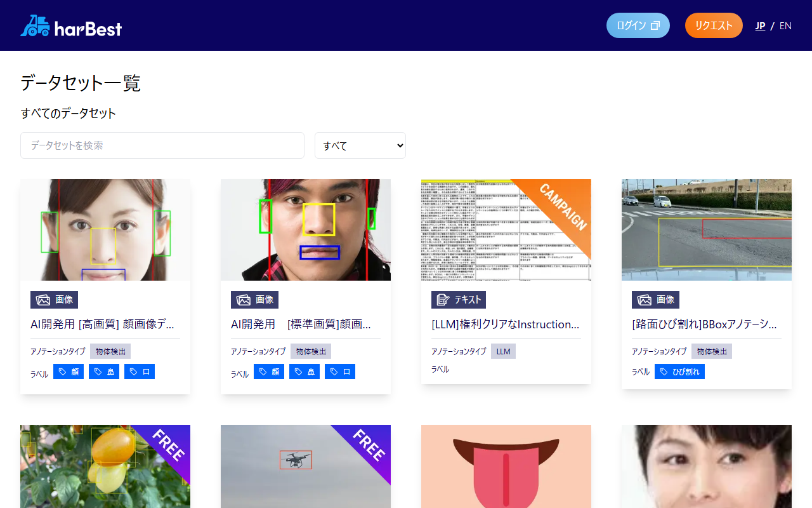Open the [LLM]権利クリアなInstruction dataset title
Screen dimensions: 812x508
click(x=506, y=324)
